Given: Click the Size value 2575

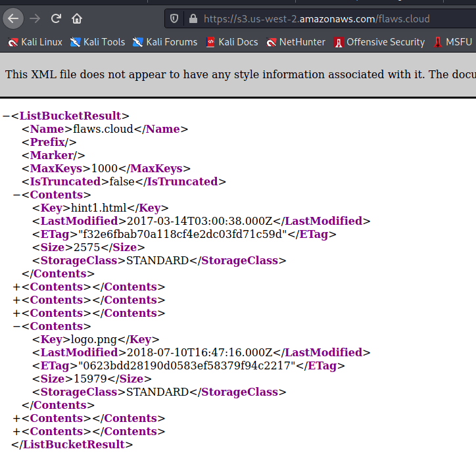Looking at the screenshot, I should click(x=87, y=247).
